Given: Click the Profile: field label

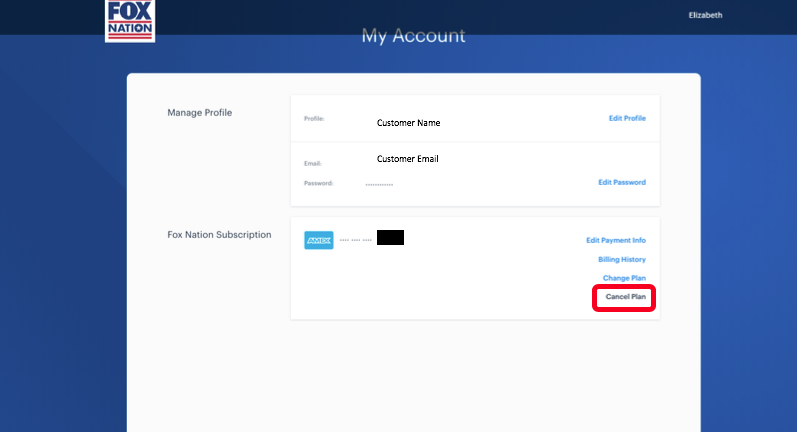Looking at the screenshot, I should point(315,119).
